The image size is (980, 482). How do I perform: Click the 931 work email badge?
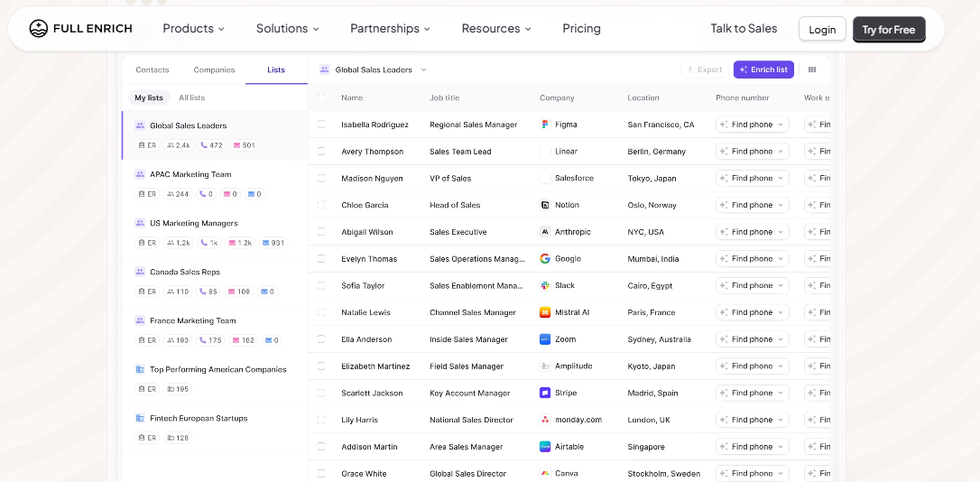[273, 243]
